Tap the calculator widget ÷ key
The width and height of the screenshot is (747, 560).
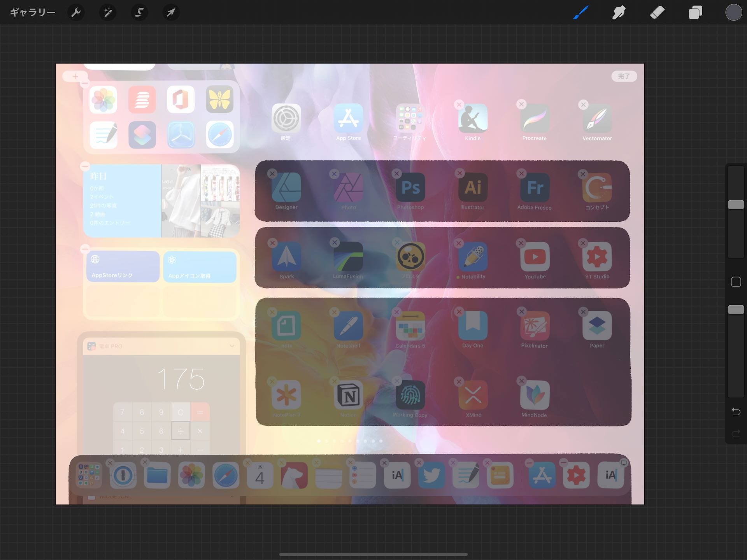point(181,431)
